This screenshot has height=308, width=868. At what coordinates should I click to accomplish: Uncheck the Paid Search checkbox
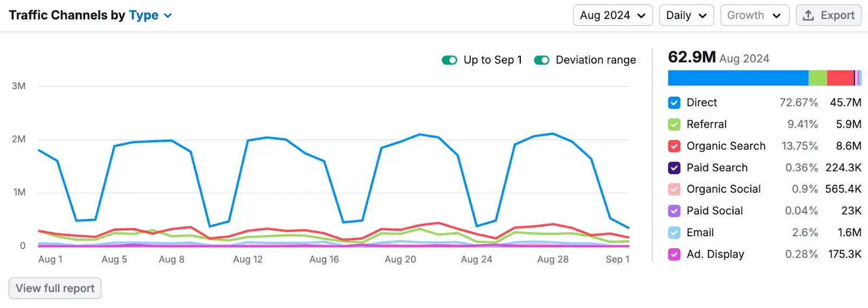pos(674,168)
